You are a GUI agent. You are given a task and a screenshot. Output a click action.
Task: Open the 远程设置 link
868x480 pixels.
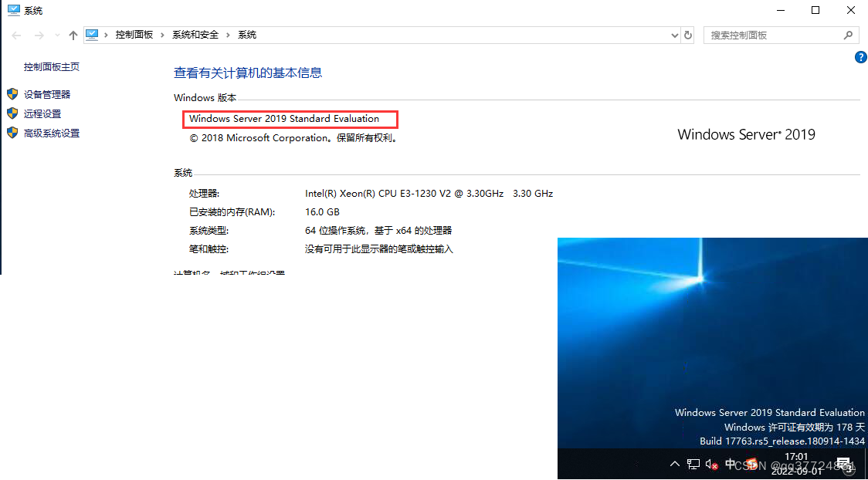coord(42,114)
